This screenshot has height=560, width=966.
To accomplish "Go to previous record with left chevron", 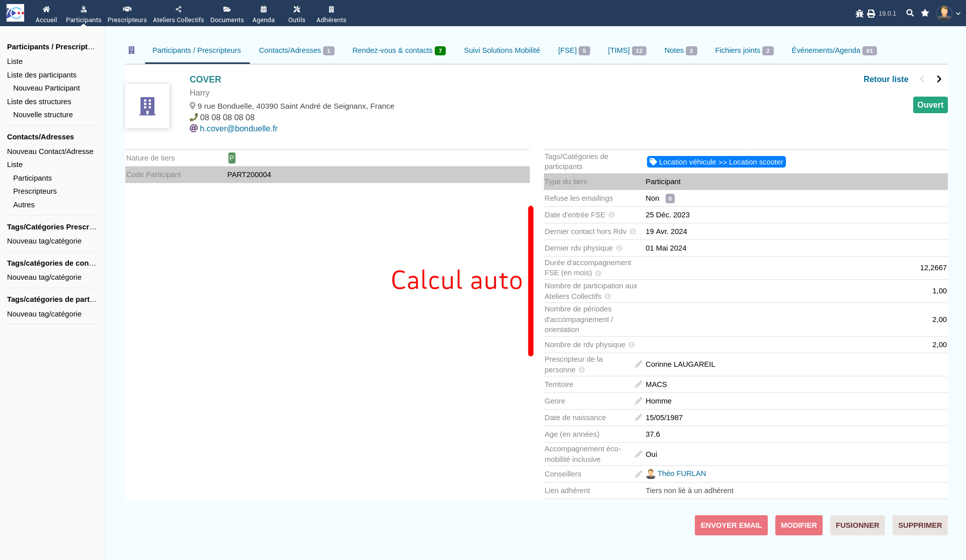I will (x=922, y=79).
